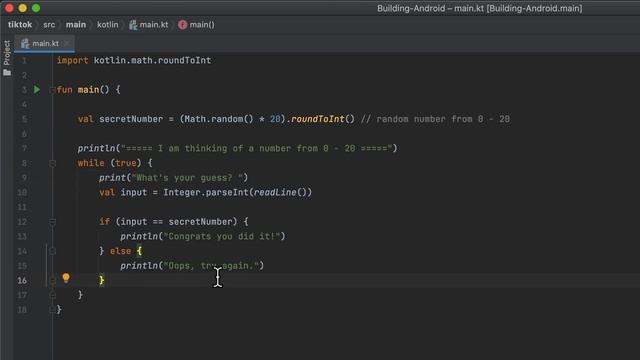Click the main() function breadcrumb icon
The width and height of the screenshot is (640, 360).
point(182,25)
